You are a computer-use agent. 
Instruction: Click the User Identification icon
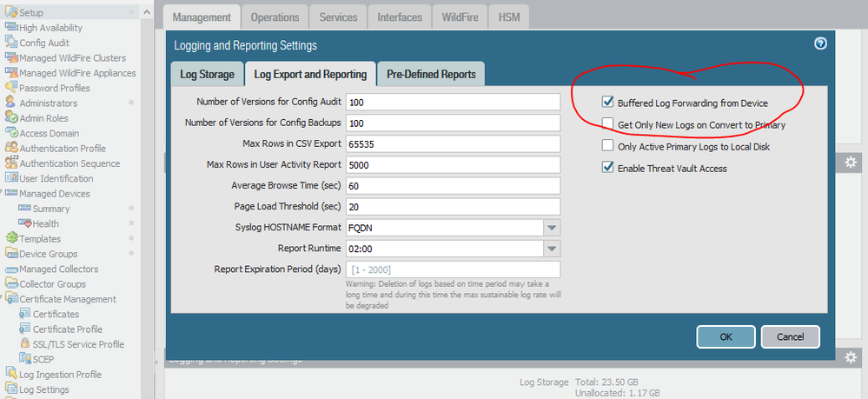tap(11, 178)
